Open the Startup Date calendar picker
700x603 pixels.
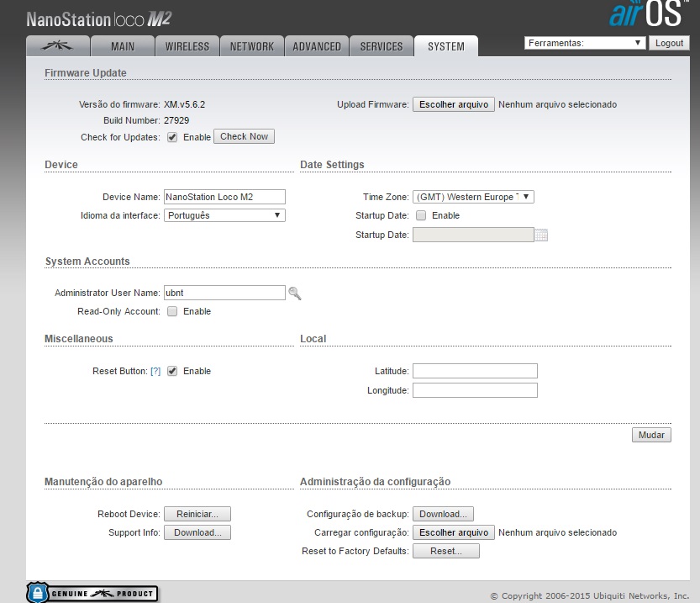[x=541, y=235]
